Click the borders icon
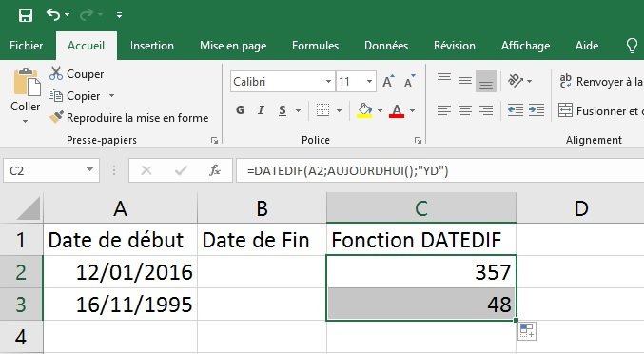Viewport: 644px width, 354px height. [x=322, y=110]
